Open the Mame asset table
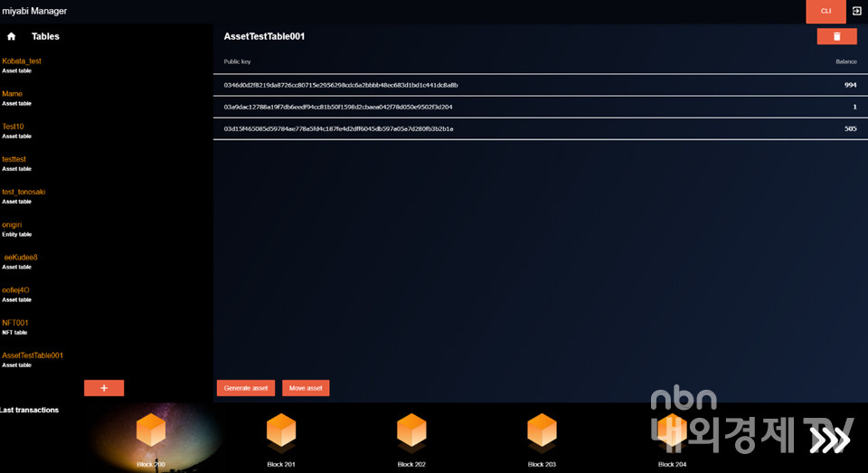 [13, 94]
